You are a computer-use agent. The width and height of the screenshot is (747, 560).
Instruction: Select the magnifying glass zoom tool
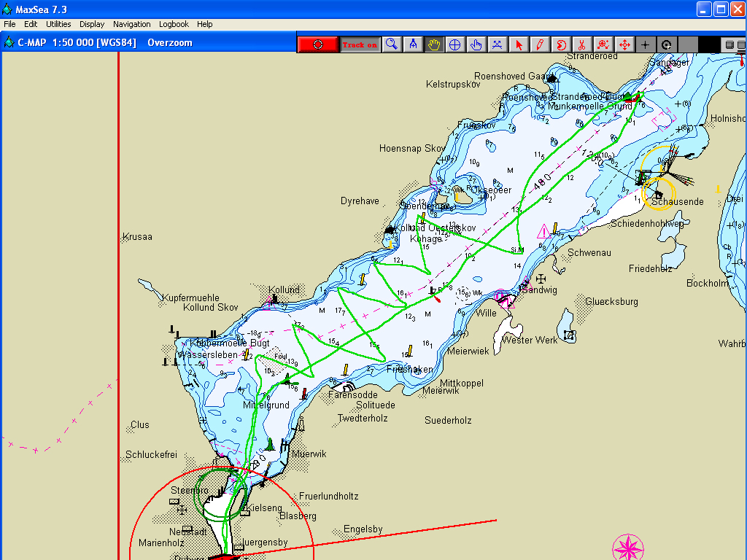click(392, 44)
